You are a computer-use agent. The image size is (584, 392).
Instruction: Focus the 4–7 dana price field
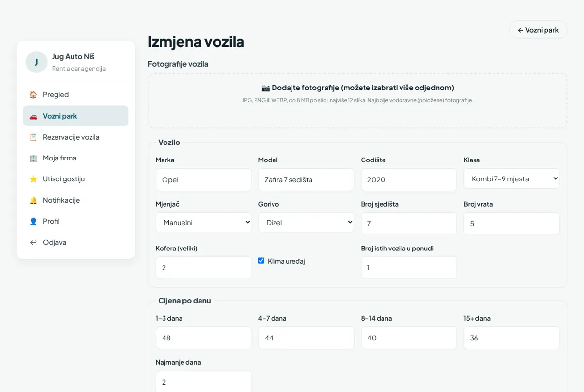click(306, 338)
